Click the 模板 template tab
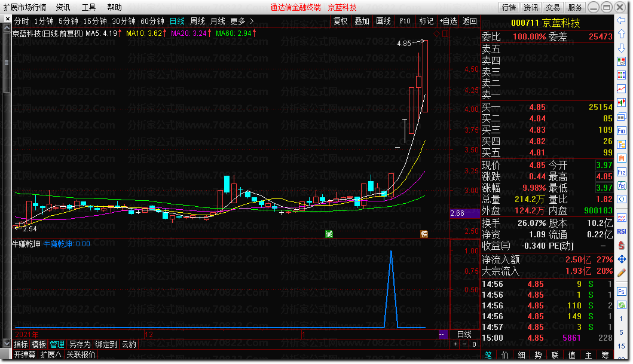Image resolution: width=633 pixels, height=364 pixels. 39,345
